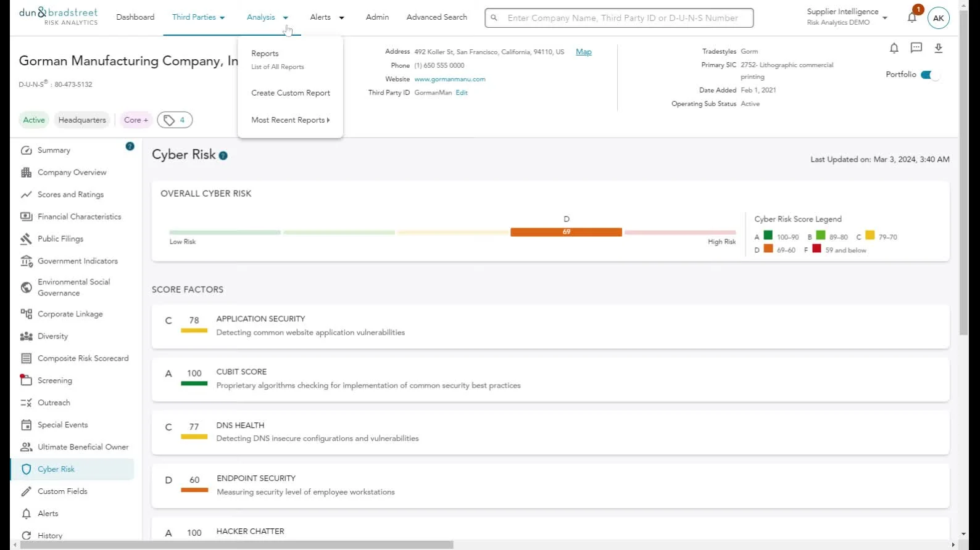Open the HACKER CHATTER factor row
Image resolution: width=980 pixels, height=550 pixels.
[550, 529]
